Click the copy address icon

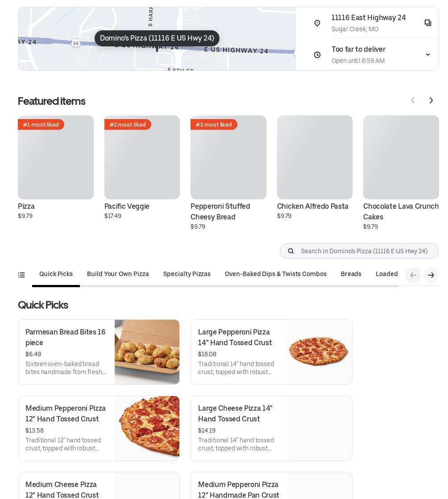tap(427, 23)
